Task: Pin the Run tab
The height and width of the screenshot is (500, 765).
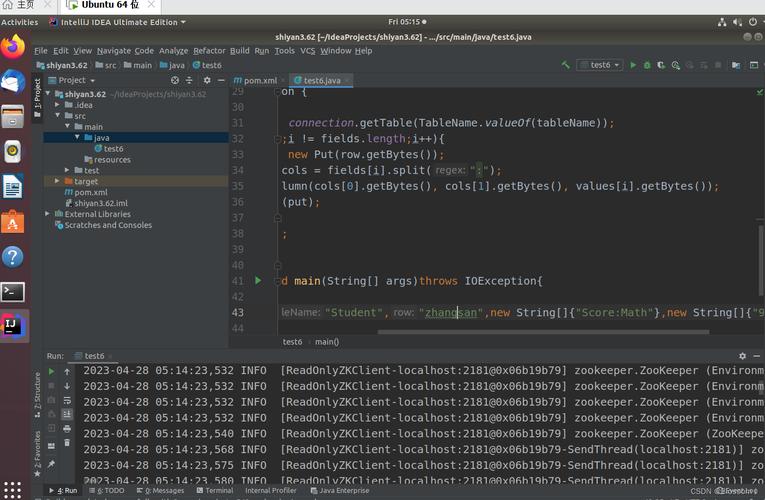Action: click(51, 464)
